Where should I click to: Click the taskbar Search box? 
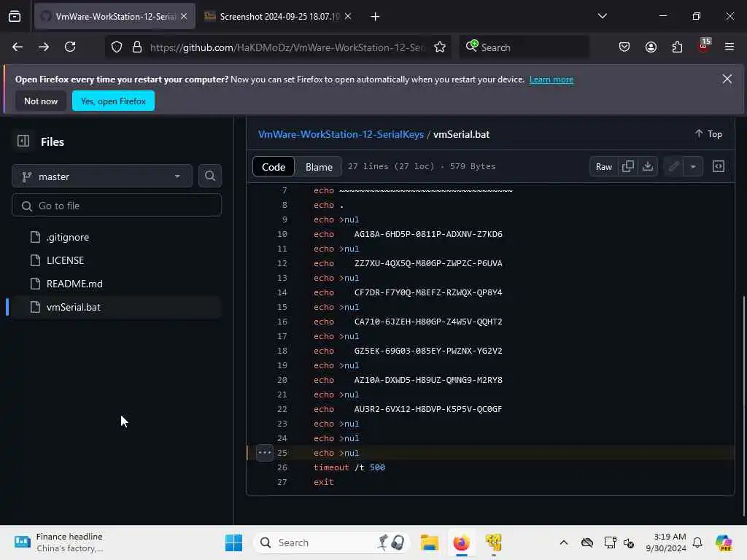click(x=332, y=542)
